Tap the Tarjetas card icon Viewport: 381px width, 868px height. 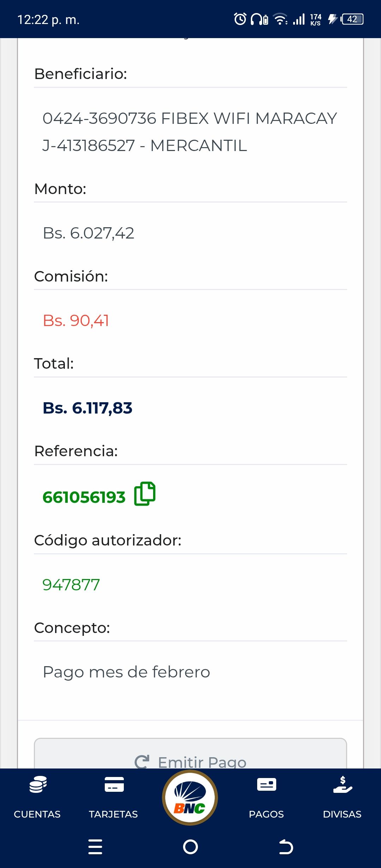[x=114, y=784]
